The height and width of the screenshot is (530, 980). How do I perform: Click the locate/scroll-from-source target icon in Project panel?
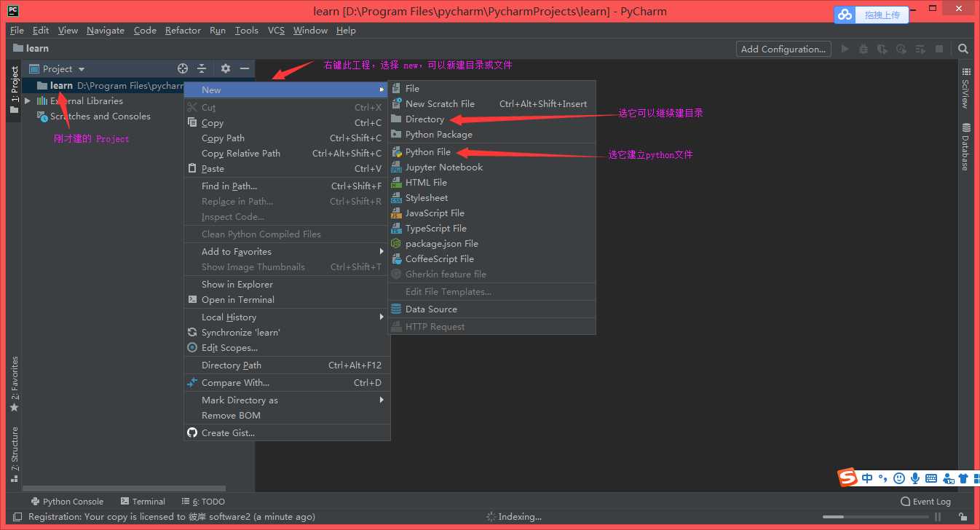coord(183,68)
